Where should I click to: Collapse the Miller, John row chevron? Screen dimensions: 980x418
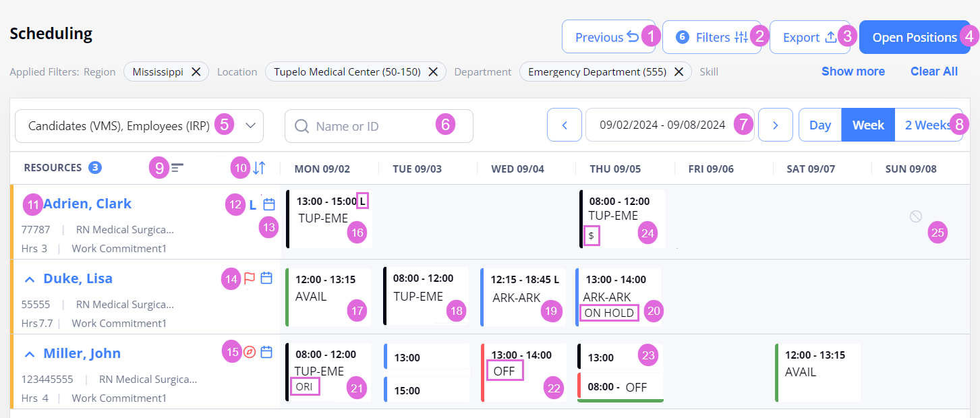tap(30, 353)
